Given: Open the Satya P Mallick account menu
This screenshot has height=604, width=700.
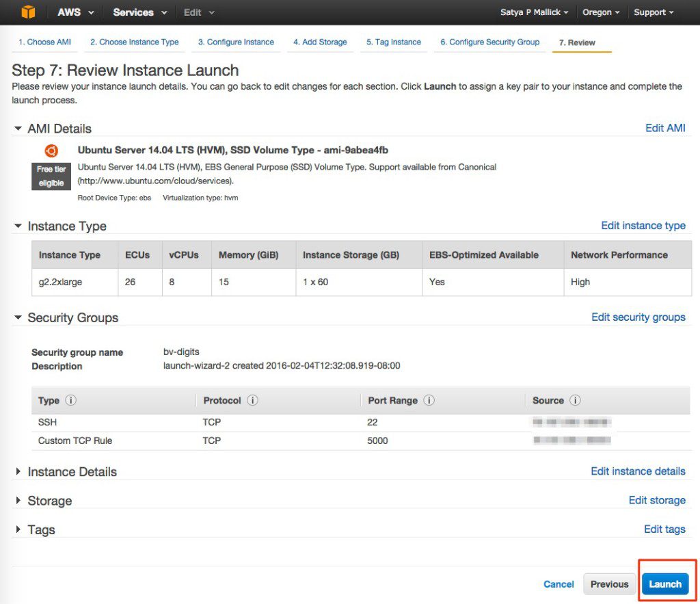Looking at the screenshot, I should coord(532,12).
